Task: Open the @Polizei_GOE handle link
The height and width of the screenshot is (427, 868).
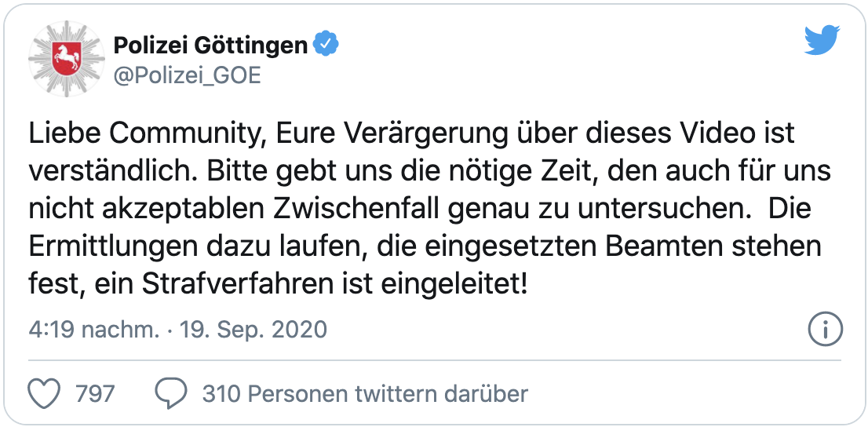Action: tap(187, 76)
